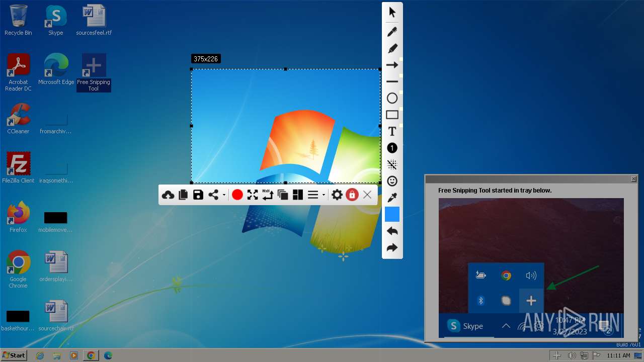Select the arrow cursor tool
This screenshot has height=362, width=644.
point(392,13)
